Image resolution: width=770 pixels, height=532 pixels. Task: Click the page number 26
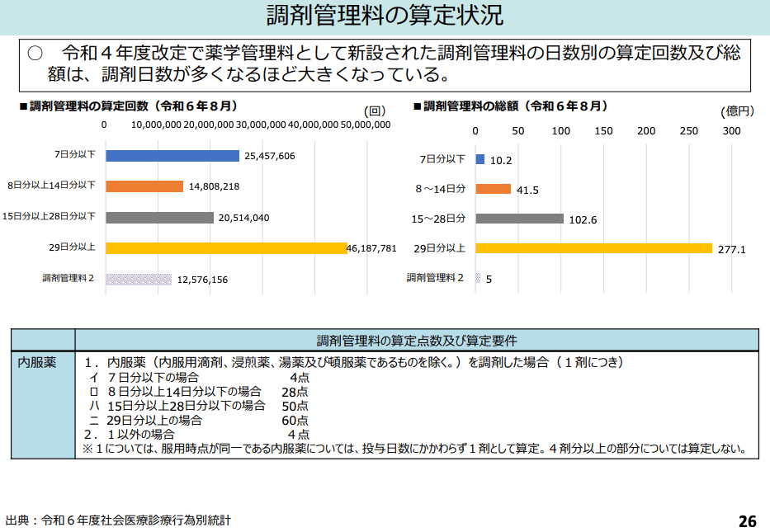747,520
